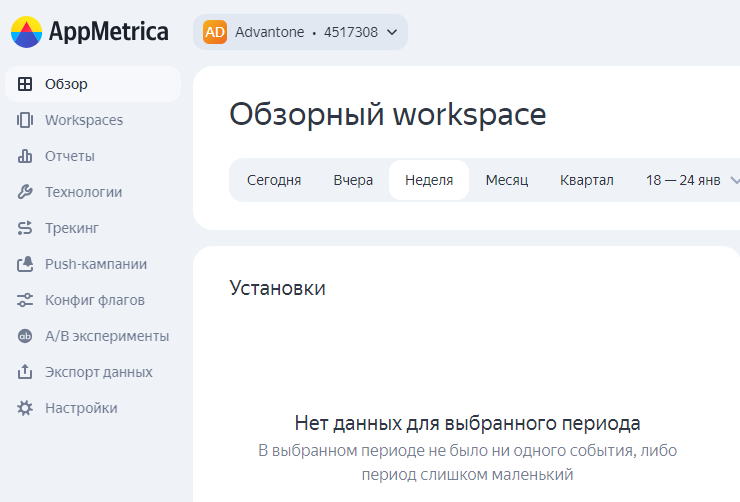The image size is (740, 502).
Task: Click the Push-кампании bell icon
Action: pos(25,264)
